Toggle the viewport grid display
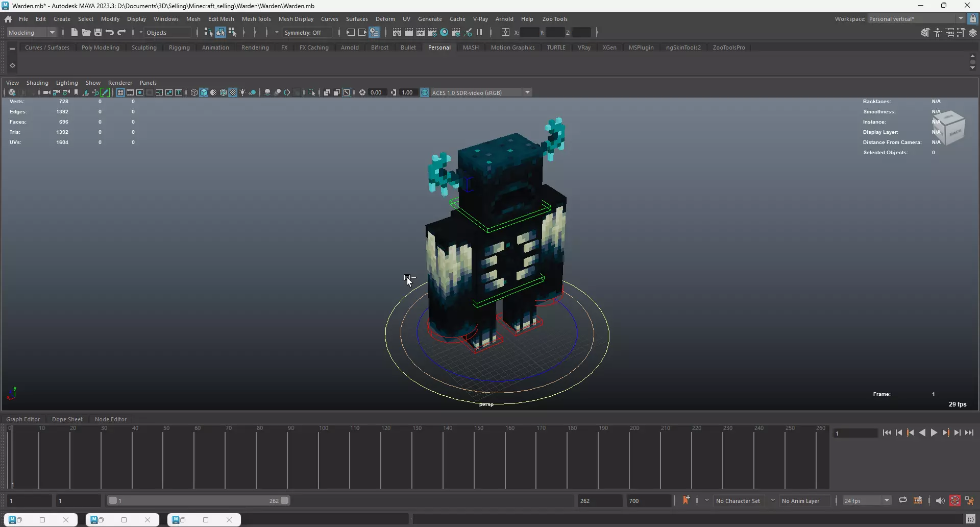The image size is (980, 527). pyautogui.click(x=120, y=92)
